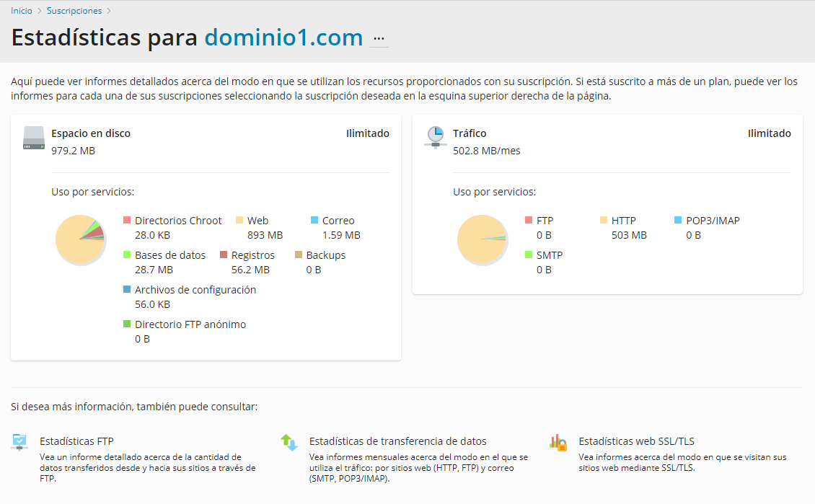Click the traffic usage pie chart
The height and width of the screenshot is (504, 815).
(x=482, y=239)
